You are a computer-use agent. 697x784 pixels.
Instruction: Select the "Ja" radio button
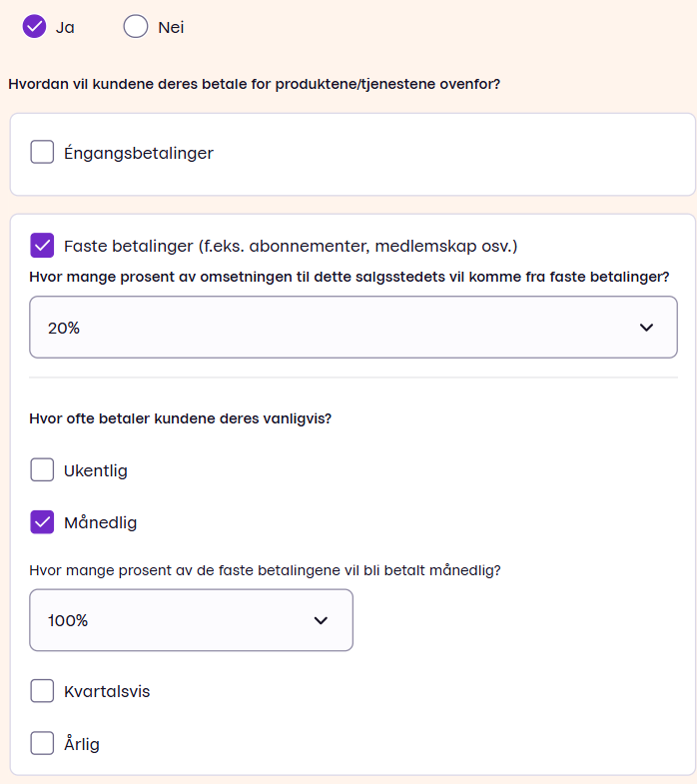[34, 27]
